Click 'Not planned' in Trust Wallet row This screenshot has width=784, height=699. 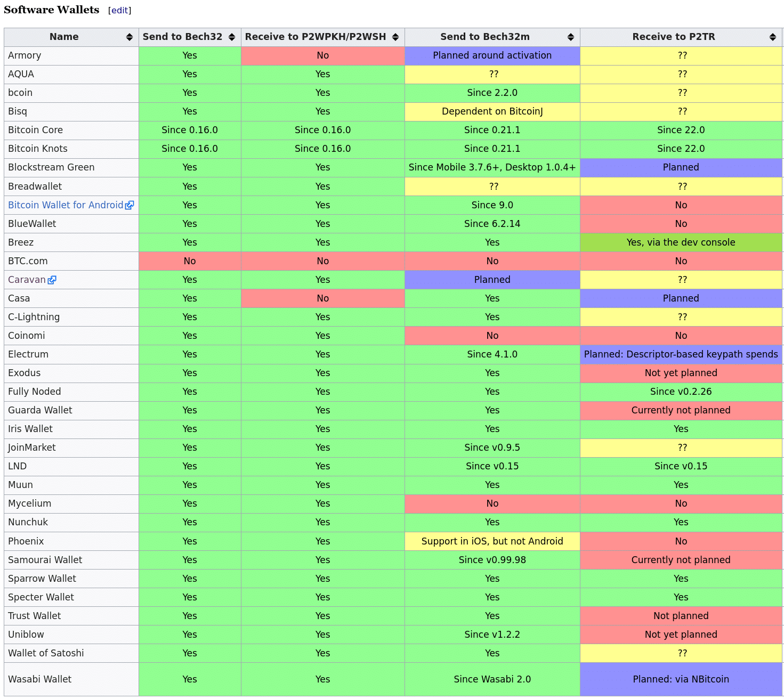click(681, 616)
